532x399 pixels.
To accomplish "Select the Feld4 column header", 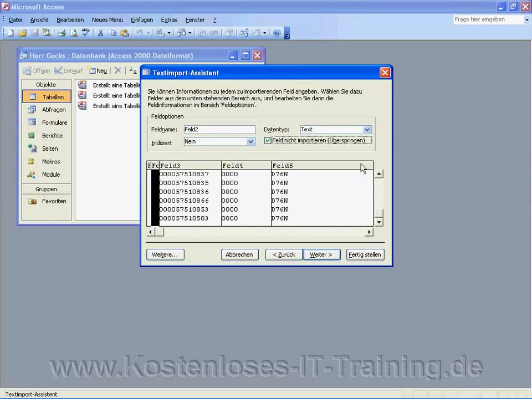I will point(246,166).
